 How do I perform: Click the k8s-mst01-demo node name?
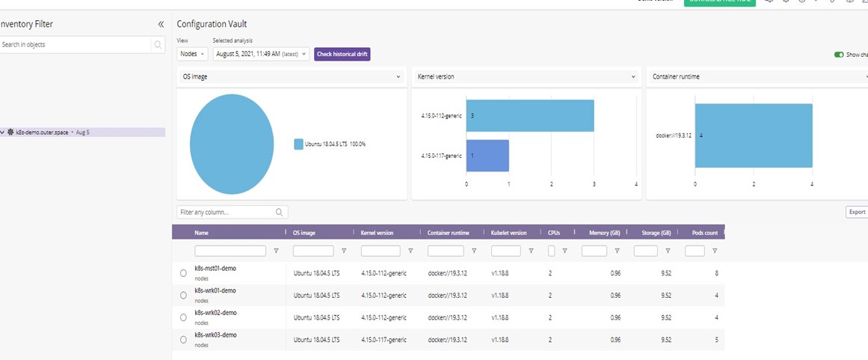pyautogui.click(x=215, y=268)
